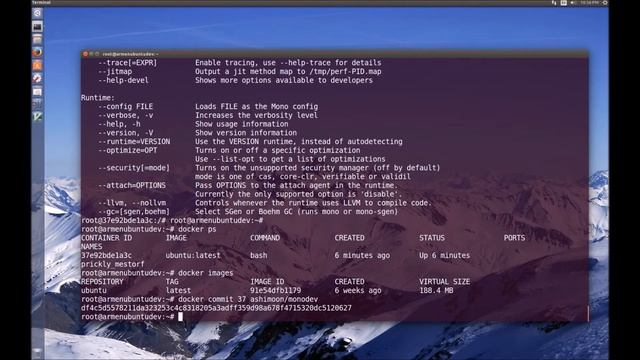Open the Terminal icon in the launcher
The image size is (640, 360).
(37, 27)
